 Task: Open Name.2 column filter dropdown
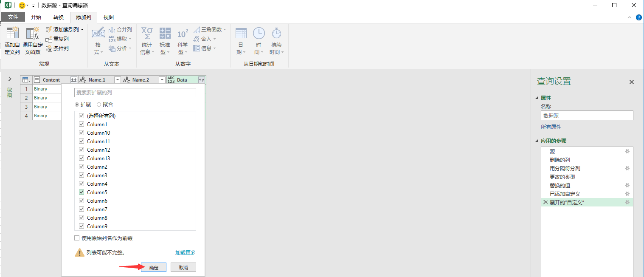(162, 80)
